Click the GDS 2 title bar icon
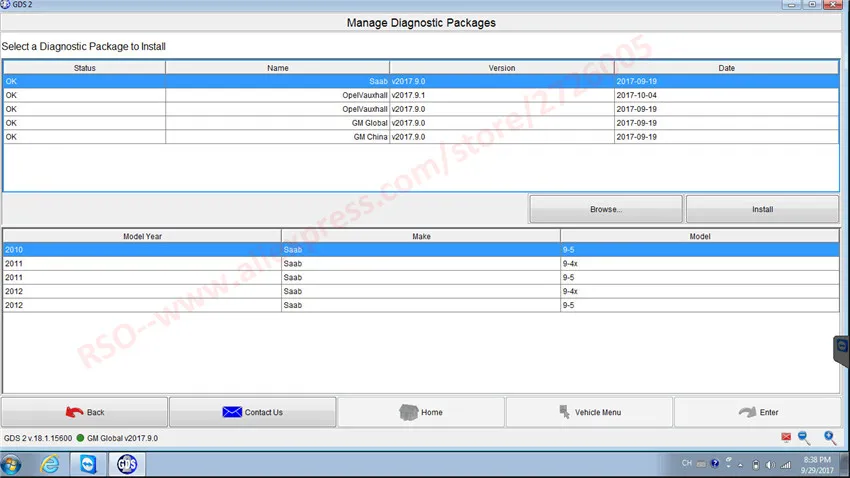 (5, 4)
